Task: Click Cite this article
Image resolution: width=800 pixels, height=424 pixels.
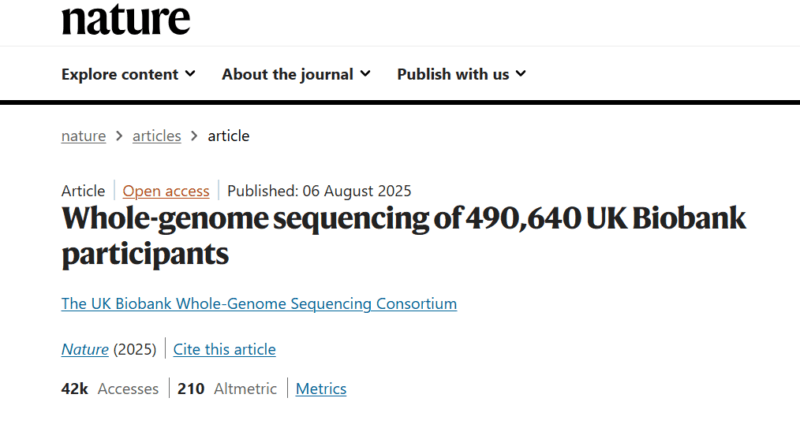Action: [224, 350]
